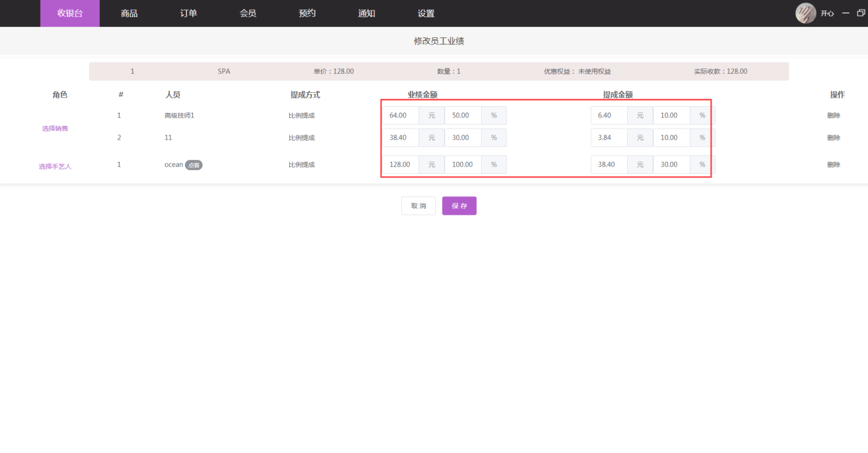Delete the row for person 11

[834, 138]
